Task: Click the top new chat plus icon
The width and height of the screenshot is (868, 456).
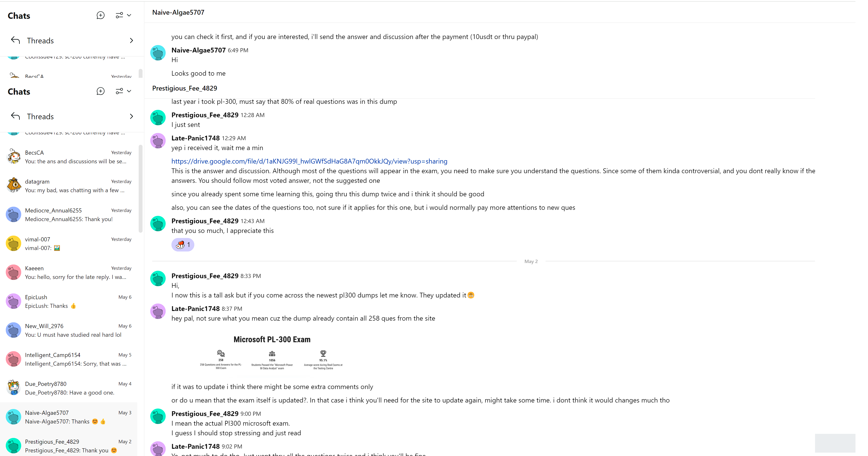Action: coord(100,15)
